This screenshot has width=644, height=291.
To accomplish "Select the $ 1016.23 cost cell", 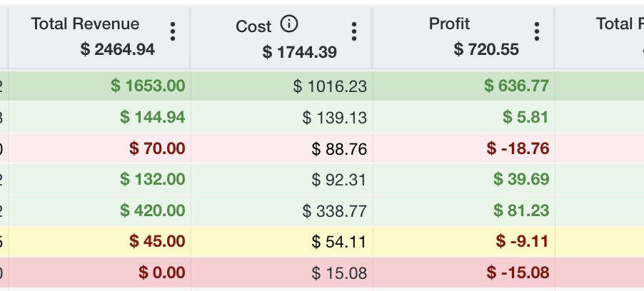I will click(281, 86).
